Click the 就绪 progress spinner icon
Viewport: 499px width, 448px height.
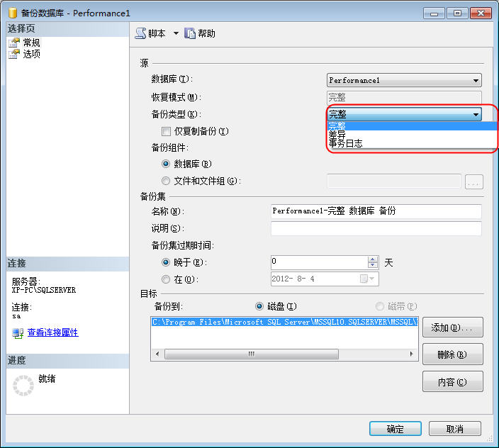[23, 386]
